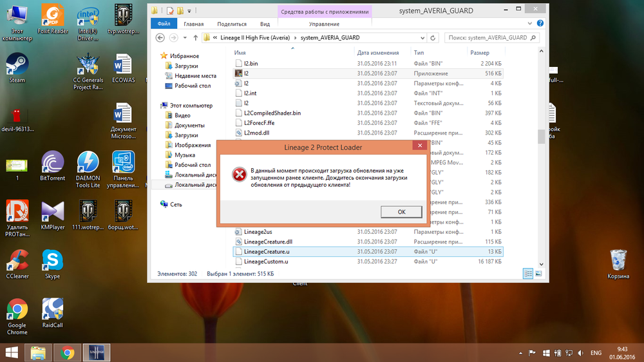The image size is (644, 362).
Task: Click OK in the Lineage 2 Protect Loader dialog
Action: tap(401, 212)
